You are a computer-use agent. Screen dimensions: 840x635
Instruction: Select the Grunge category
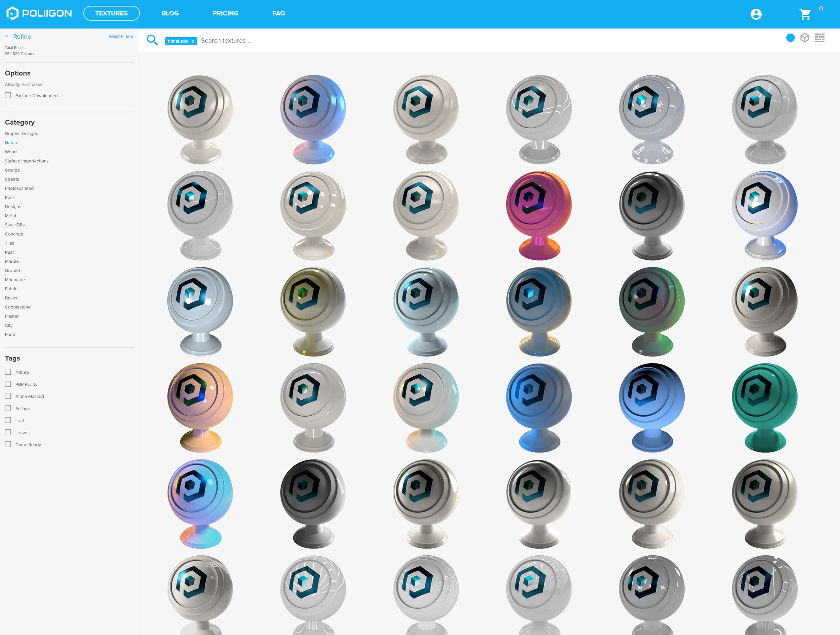tap(12, 170)
